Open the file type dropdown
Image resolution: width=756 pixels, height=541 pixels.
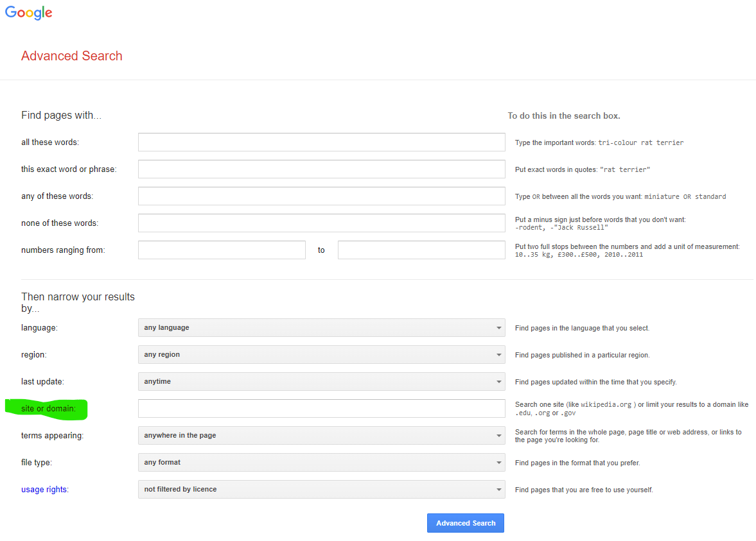[321, 462]
